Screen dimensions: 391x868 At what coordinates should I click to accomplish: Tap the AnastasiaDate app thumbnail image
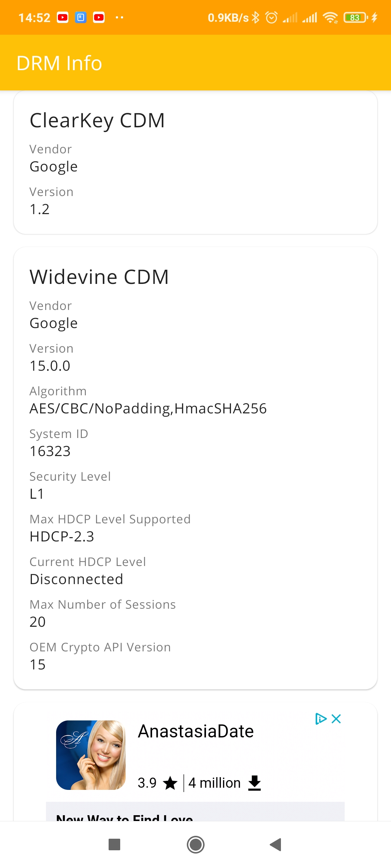pos(91,755)
